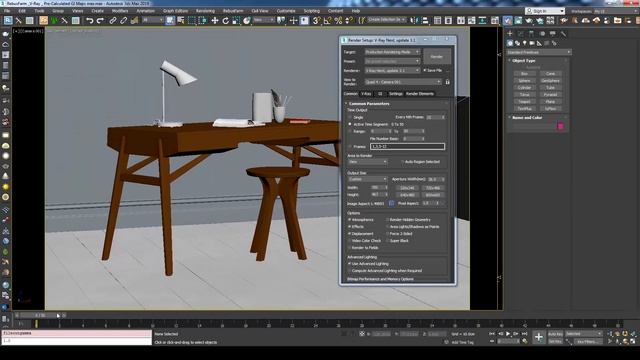640x360 pixels.
Task: Open the Area to Render dropdown
Action: tap(367, 162)
